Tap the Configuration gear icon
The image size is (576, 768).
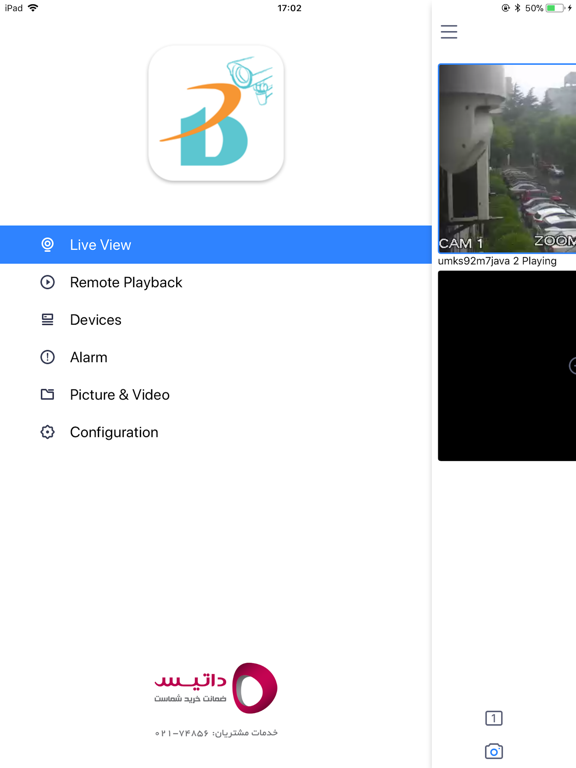coord(48,432)
